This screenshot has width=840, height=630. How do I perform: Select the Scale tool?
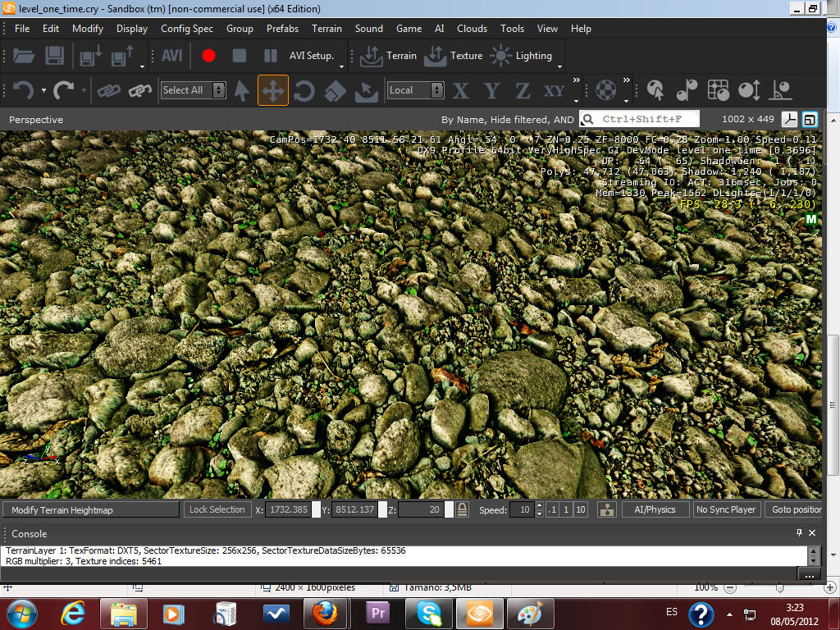pyautogui.click(x=335, y=90)
